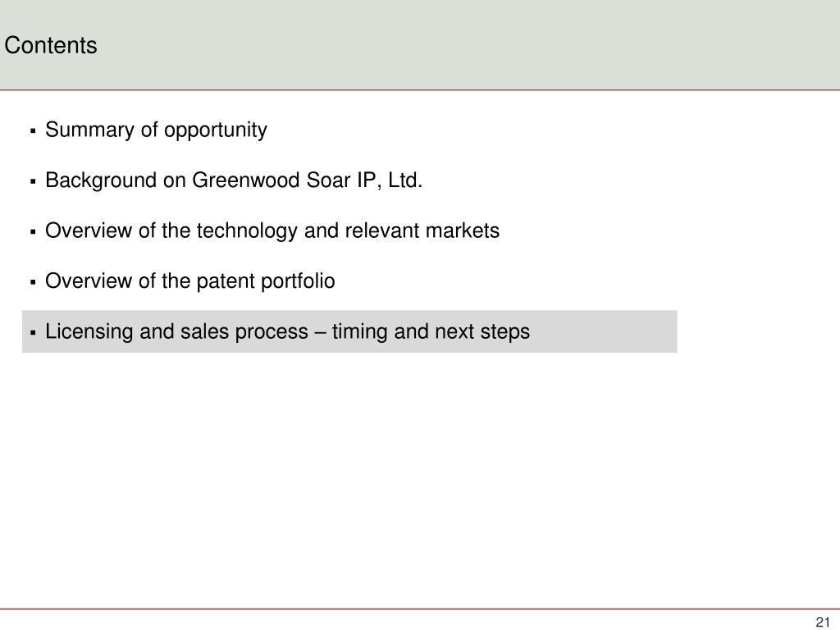Select Overview of the technology and markets

coord(272,231)
